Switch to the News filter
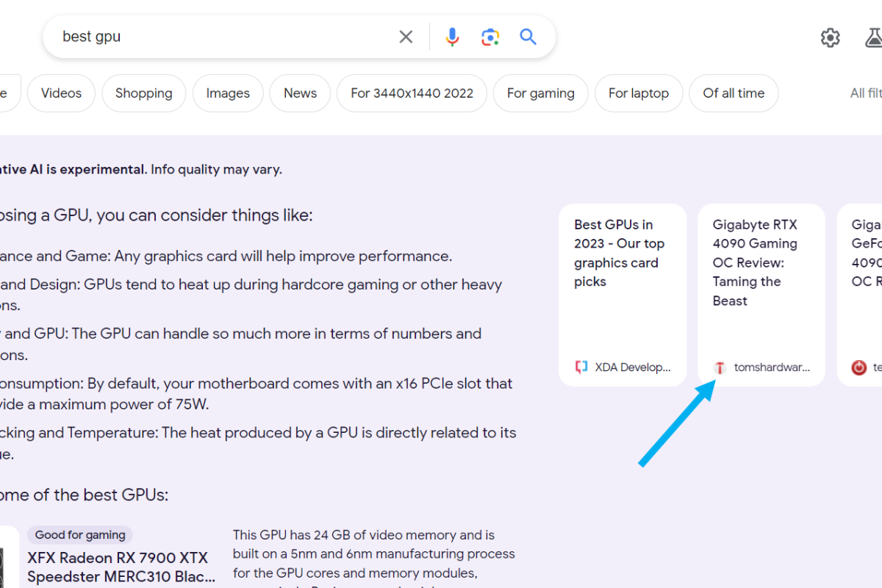The width and height of the screenshot is (882, 588). pyautogui.click(x=300, y=93)
